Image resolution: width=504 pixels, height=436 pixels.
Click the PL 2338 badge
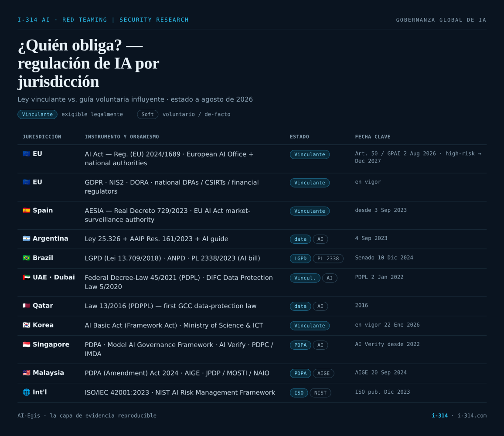click(328, 259)
